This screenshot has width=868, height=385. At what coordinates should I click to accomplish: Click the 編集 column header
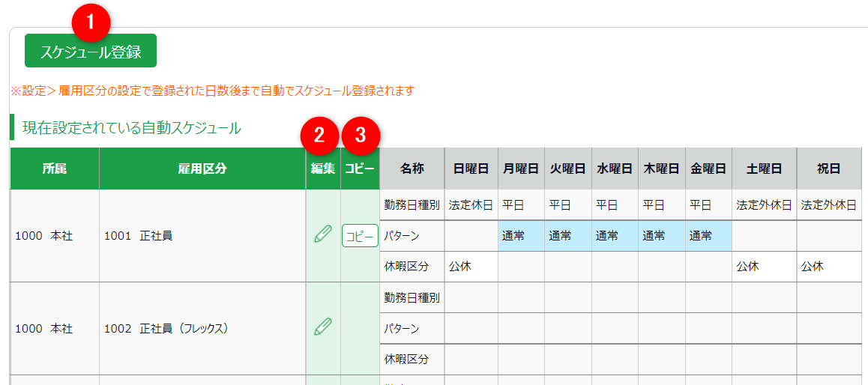(323, 169)
